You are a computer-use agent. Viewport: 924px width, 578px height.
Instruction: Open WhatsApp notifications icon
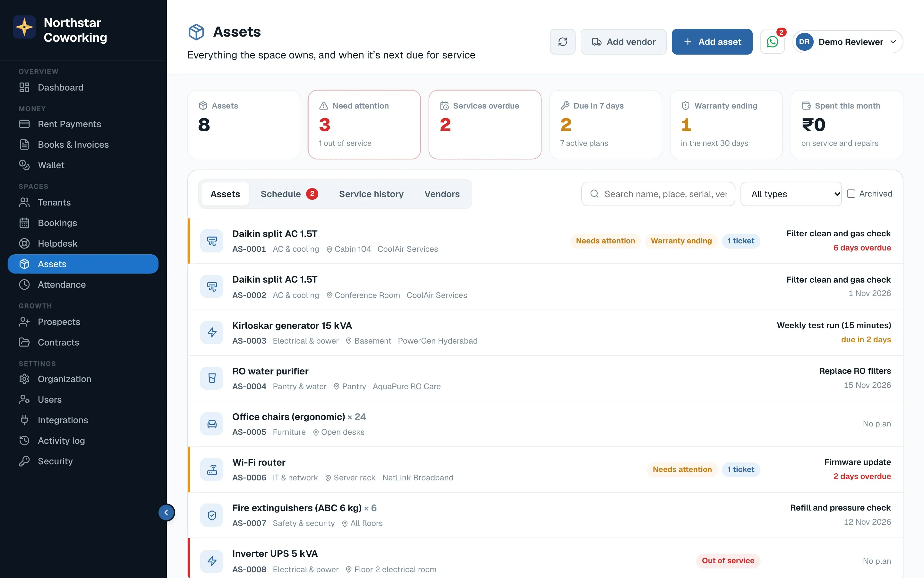coord(773,42)
